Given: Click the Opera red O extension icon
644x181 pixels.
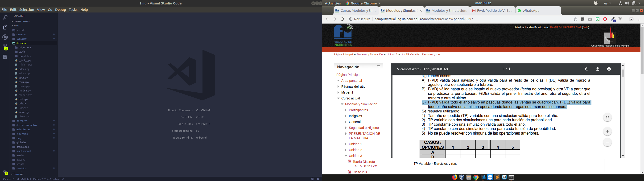Looking at the screenshot, I should (x=605, y=19).
